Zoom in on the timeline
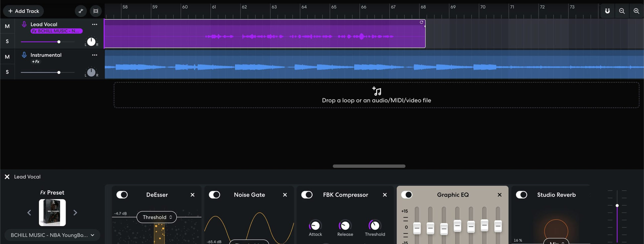This screenshot has height=244, width=644. (x=636, y=11)
